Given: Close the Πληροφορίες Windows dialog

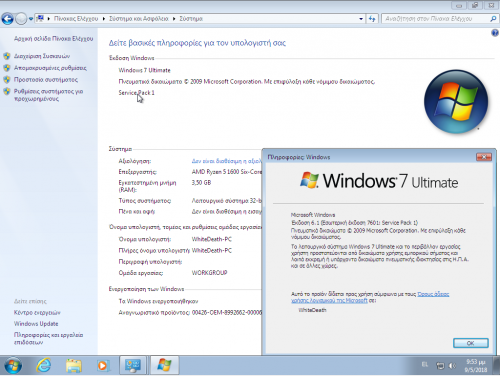Looking at the screenshot, I should pos(484,157).
